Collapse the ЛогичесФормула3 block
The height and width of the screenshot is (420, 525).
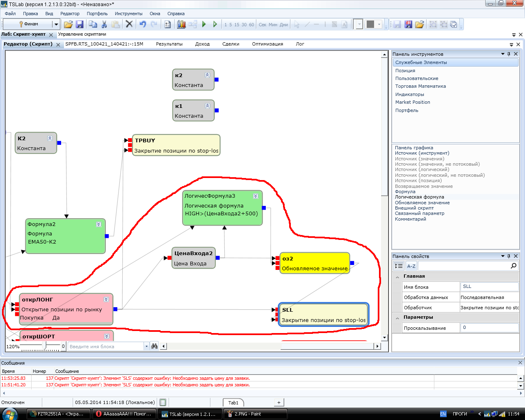pyautogui.click(x=256, y=196)
